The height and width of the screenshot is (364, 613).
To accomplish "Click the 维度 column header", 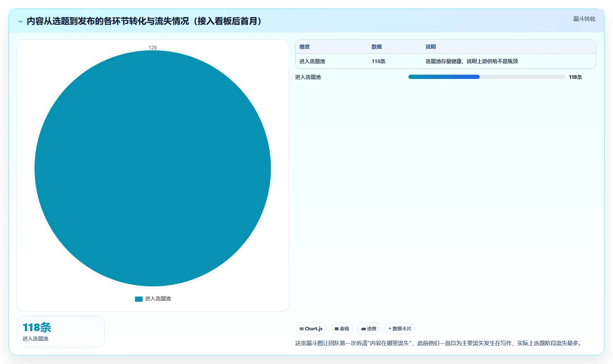I will pos(305,47).
